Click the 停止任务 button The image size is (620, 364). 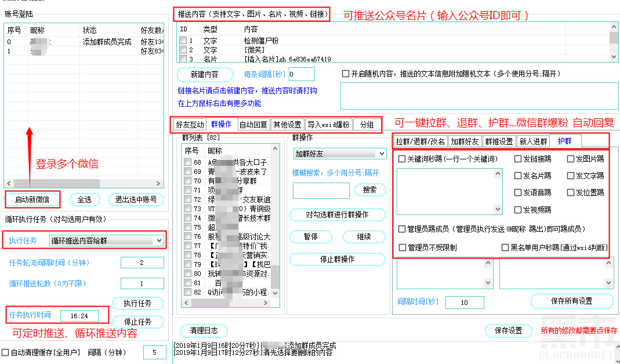coord(137,322)
